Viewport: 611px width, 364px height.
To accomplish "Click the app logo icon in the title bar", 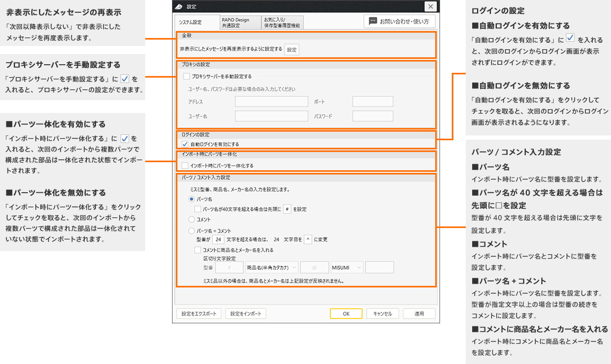I will 179,7.
